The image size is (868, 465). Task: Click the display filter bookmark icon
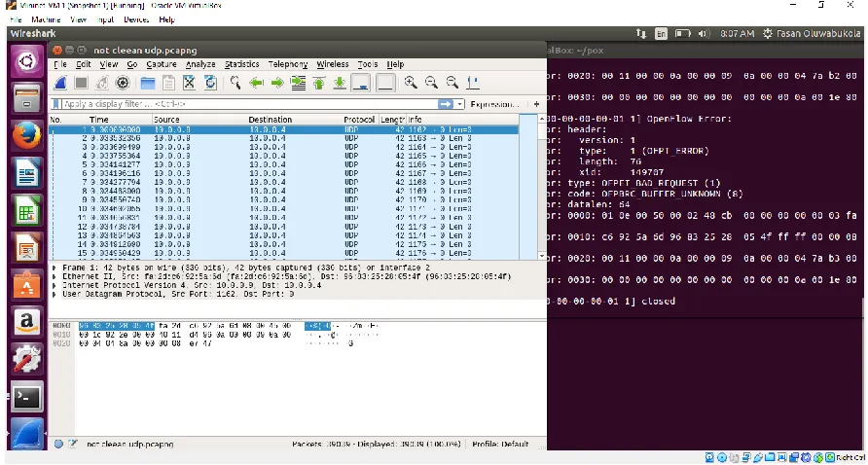55,104
